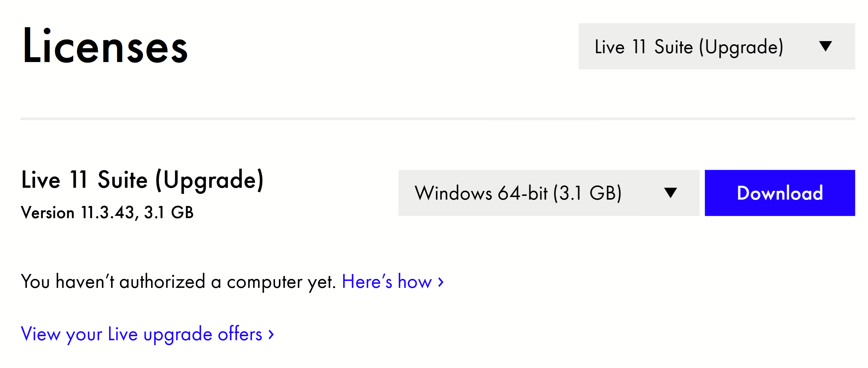Screen dimensions: 868x368
Task: Click the 3.1 GB size in the version line
Action: (168, 213)
